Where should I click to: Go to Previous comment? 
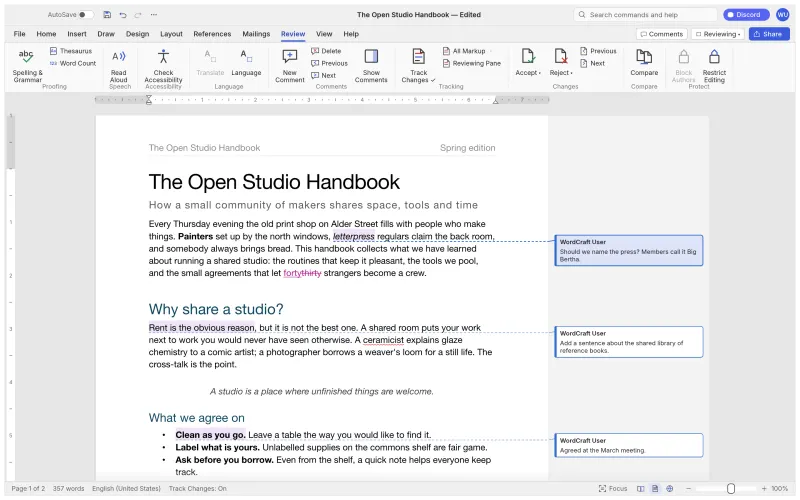(x=329, y=63)
